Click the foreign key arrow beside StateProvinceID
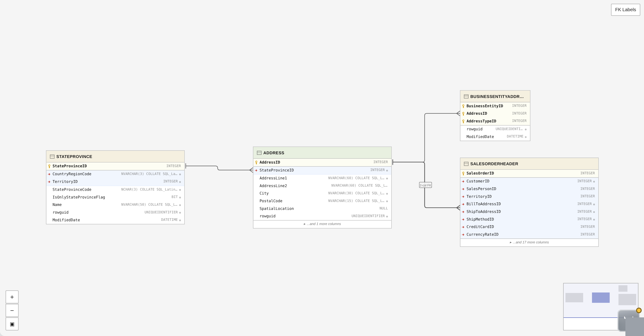The height and width of the screenshot is (336, 644). coord(256,170)
